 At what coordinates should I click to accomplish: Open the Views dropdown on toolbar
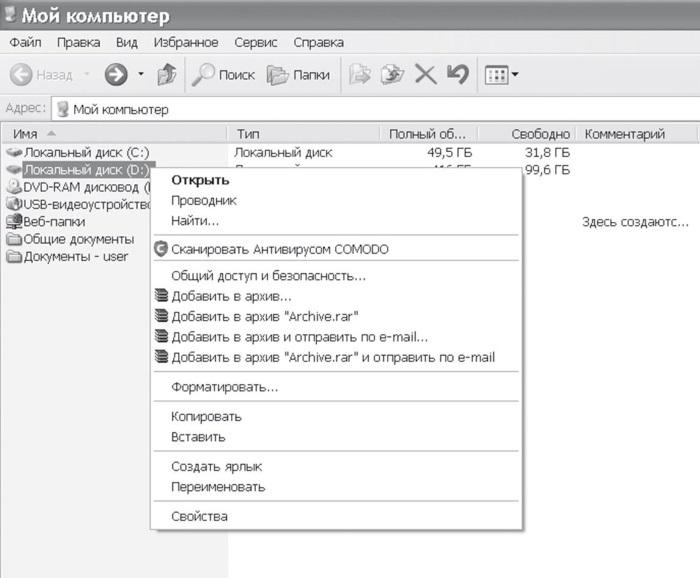coord(501,75)
